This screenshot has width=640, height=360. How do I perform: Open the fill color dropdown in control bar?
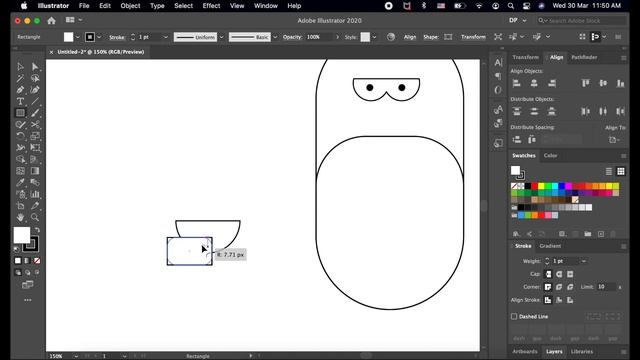78,37
